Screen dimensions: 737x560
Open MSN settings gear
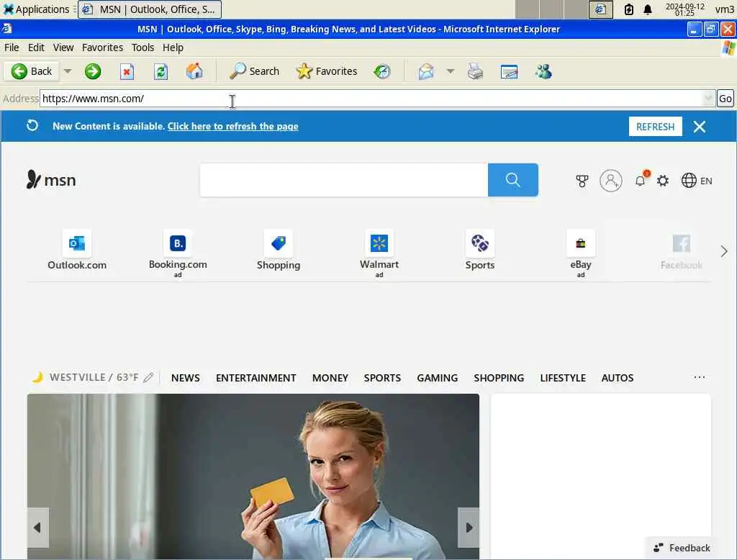(663, 181)
